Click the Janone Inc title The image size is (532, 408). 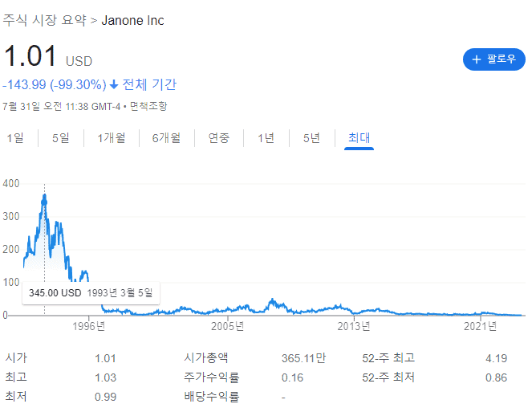(132, 20)
